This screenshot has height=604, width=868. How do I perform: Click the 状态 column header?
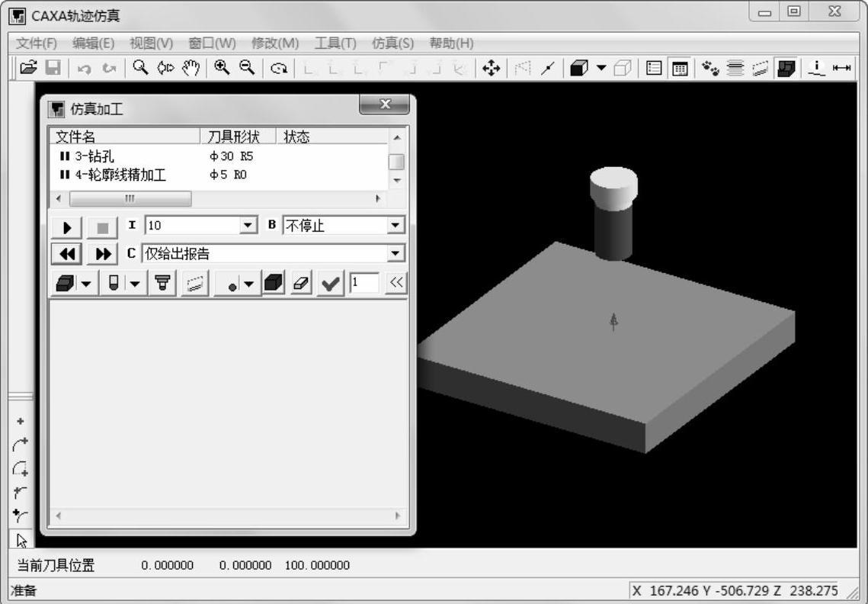(x=332, y=137)
